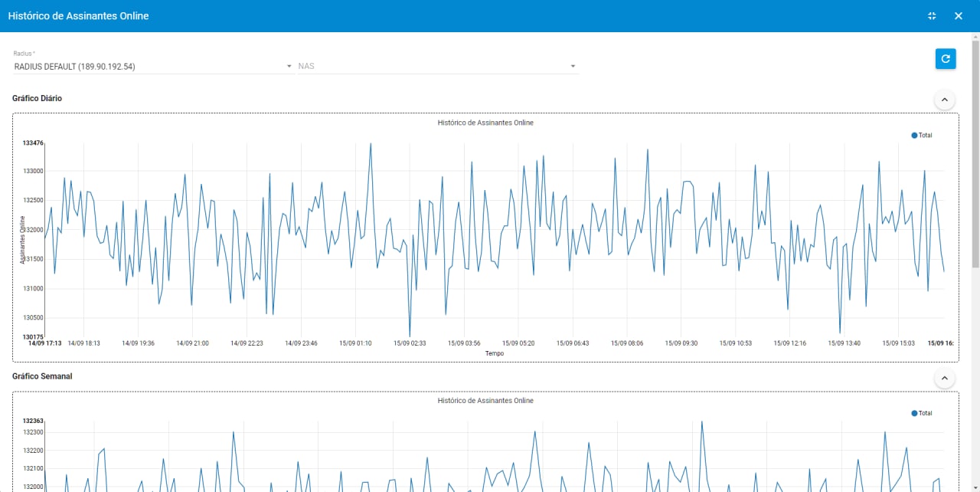Screen dimensions: 980x492
Task: Click the Gráfico Diário heading
Action: pyautogui.click(x=38, y=98)
